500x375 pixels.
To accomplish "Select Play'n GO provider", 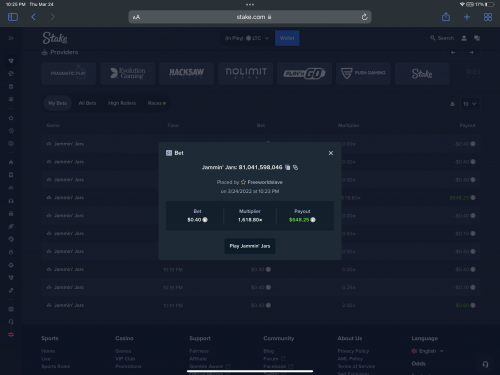I will point(304,73).
